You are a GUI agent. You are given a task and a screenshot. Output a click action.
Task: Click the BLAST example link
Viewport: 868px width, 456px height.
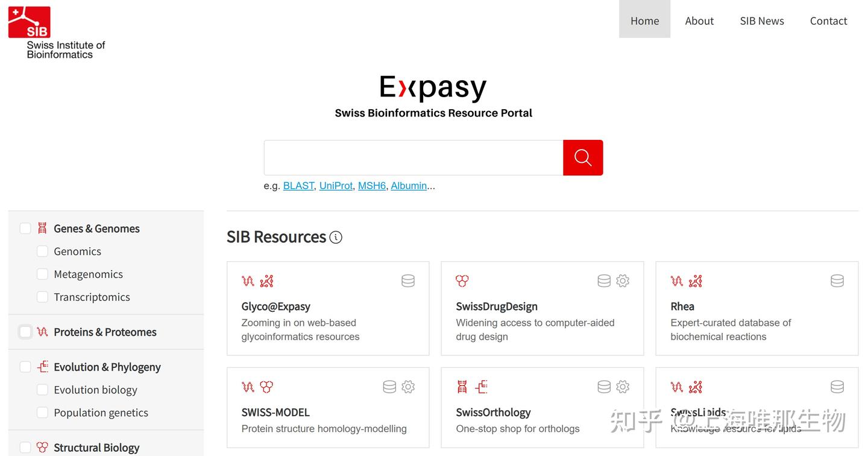[x=299, y=186]
